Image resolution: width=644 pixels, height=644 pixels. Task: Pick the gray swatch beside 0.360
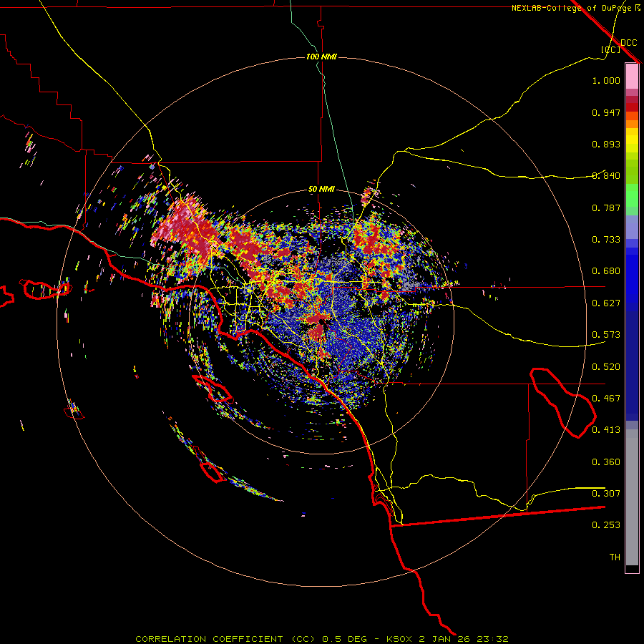pos(632,497)
